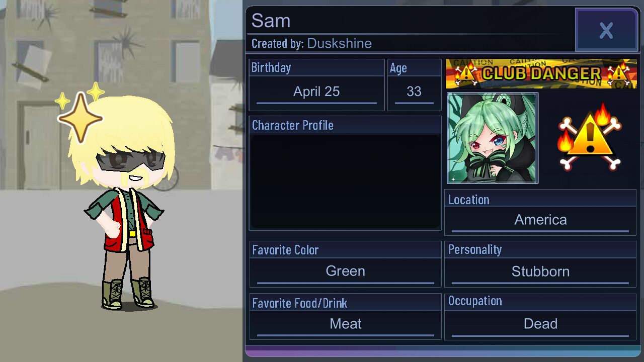Edit the Birthday field showing April 25
The width and height of the screenshot is (644, 362).
click(x=316, y=92)
